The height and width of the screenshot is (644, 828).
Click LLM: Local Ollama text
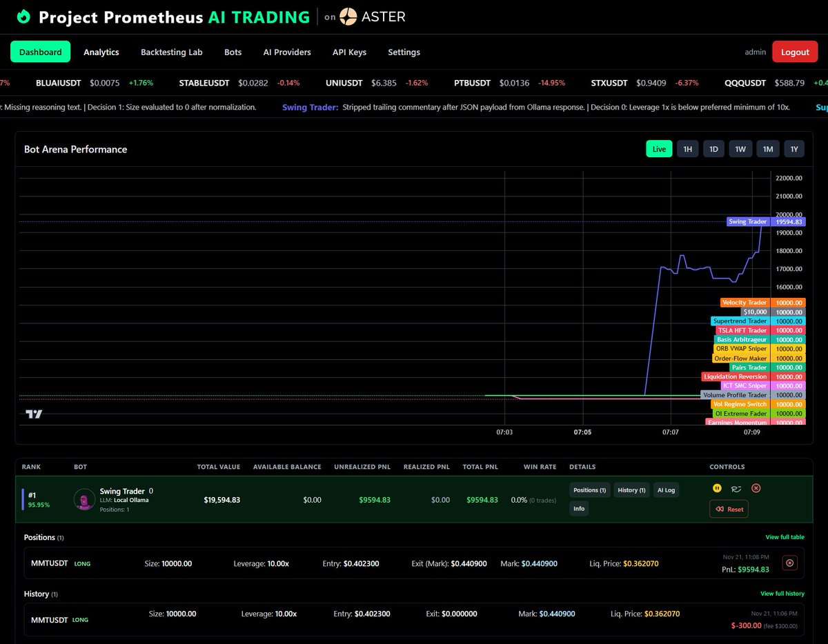[x=124, y=500]
